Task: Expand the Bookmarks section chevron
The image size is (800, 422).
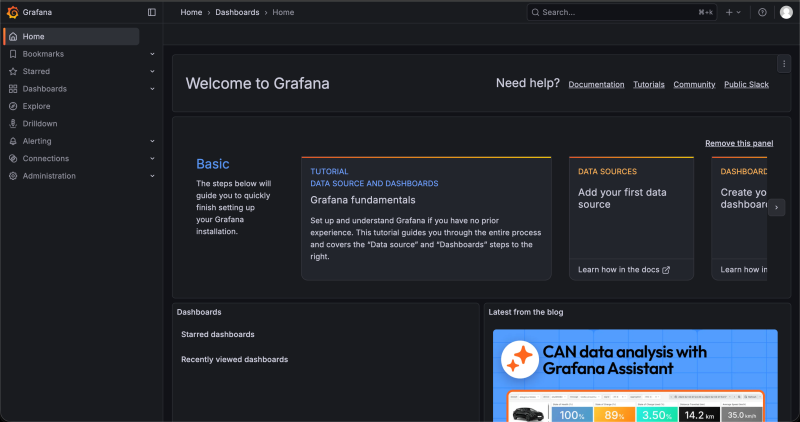Action: pyautogui.click(x=152, y=54)
